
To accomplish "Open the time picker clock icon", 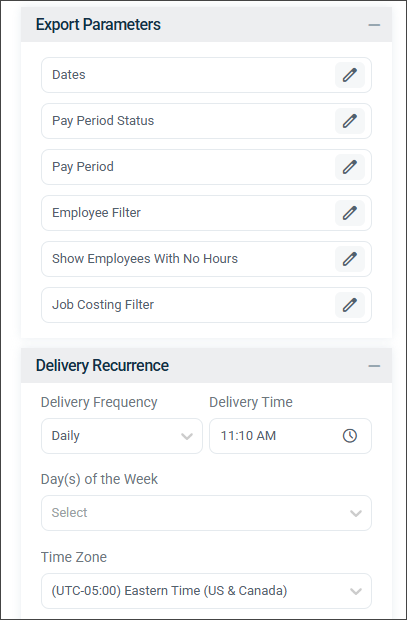I will click(350, 436).
